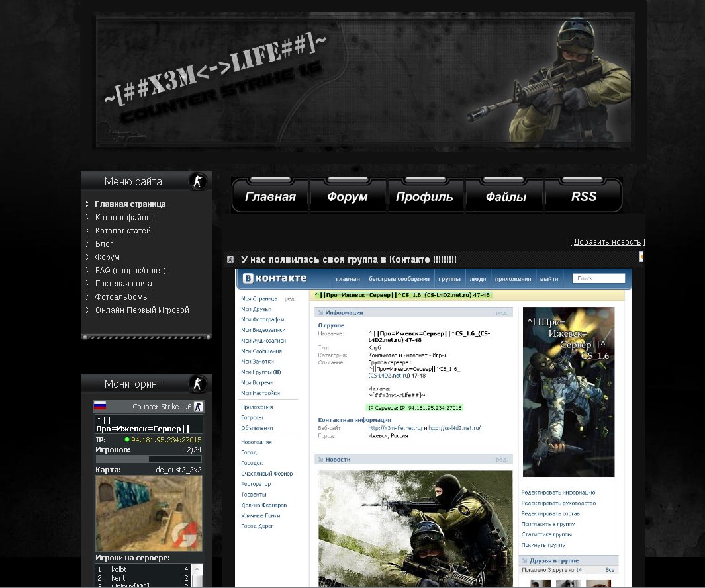Click приложения in the Контакте top menu
Viewport: 705px width, 588px height.
[513, 279]
